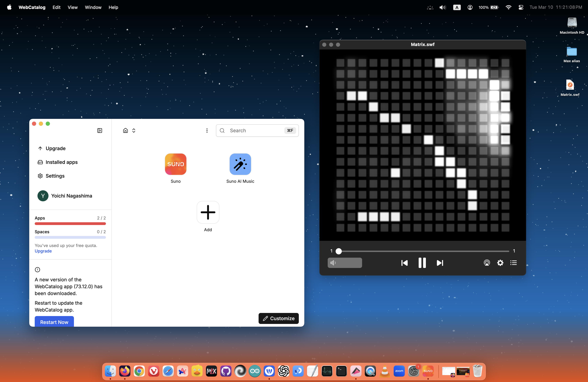
Task: Open the three-dot more options menu
Action: pos(207,131)
